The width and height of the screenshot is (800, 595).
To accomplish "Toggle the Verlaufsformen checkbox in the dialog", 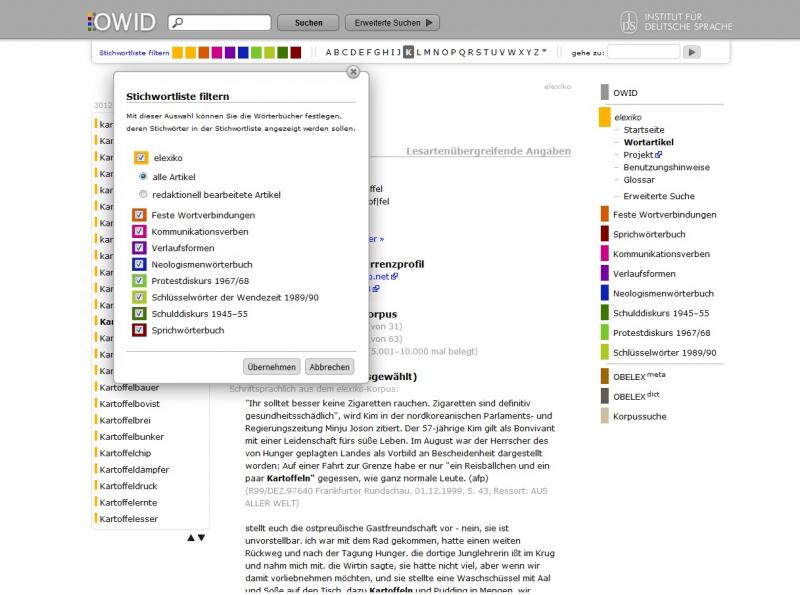I will (139, 247).
